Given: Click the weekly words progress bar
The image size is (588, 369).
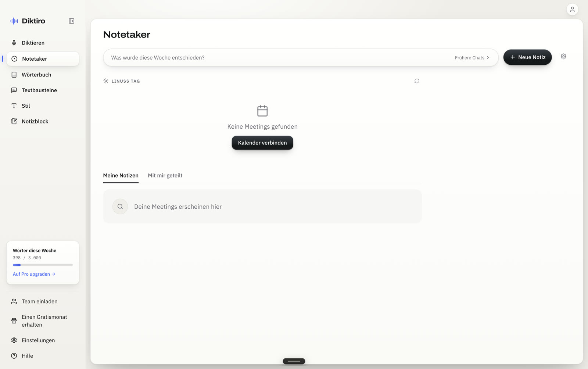Looking at the screenshot, I should pyautogui.click(x=43, y=265).
